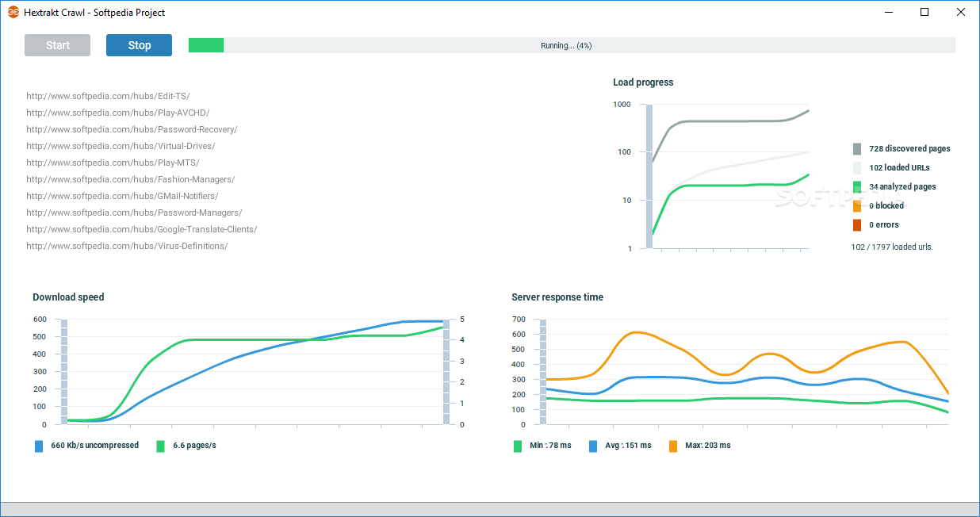Close the Hextrakt Crawl window

point(961,12)
